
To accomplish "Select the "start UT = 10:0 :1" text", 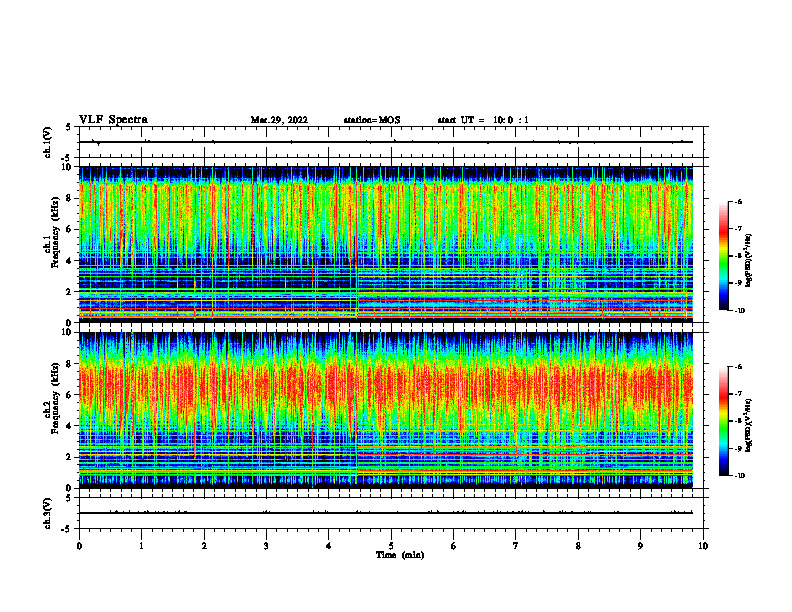I will [483, 120].
